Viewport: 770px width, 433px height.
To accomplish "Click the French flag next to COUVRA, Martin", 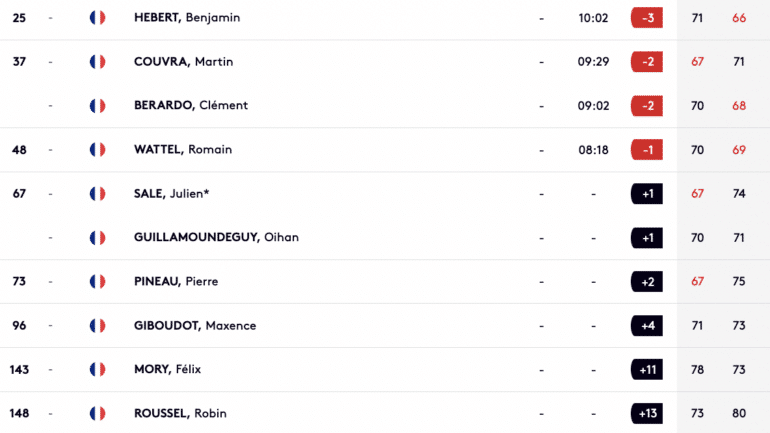I will pyautogui.click(x=97, y=62).
